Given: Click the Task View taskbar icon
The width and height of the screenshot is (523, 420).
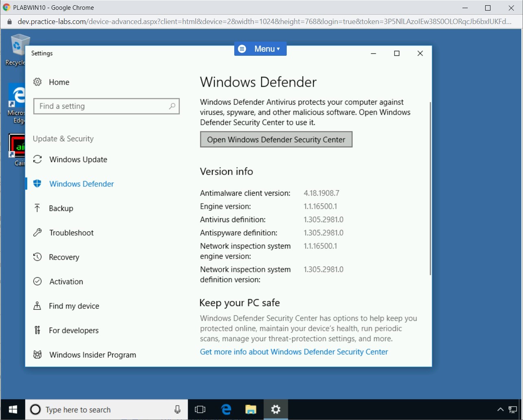Looking at the screenshot, I should click(x=200, y=409).
